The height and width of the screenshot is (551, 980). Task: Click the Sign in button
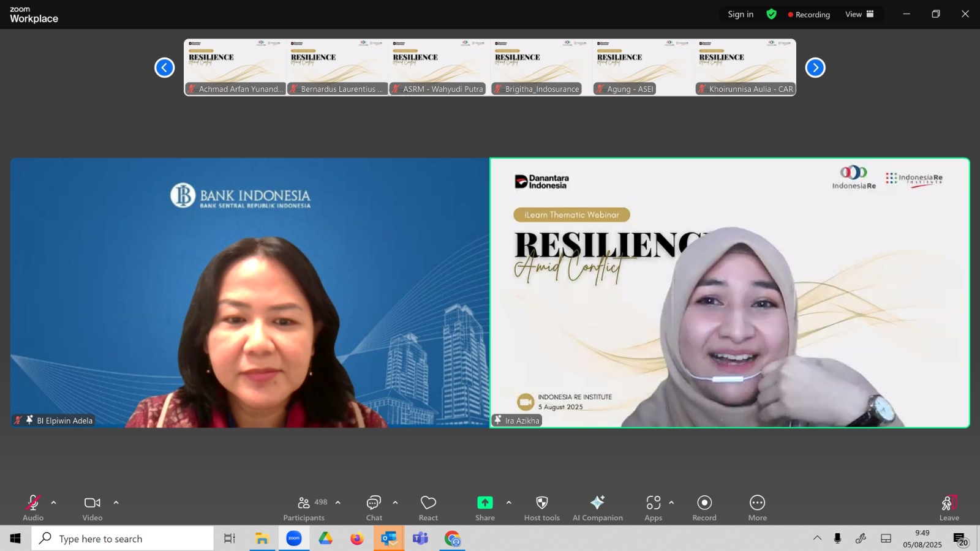tap(741, 14)
